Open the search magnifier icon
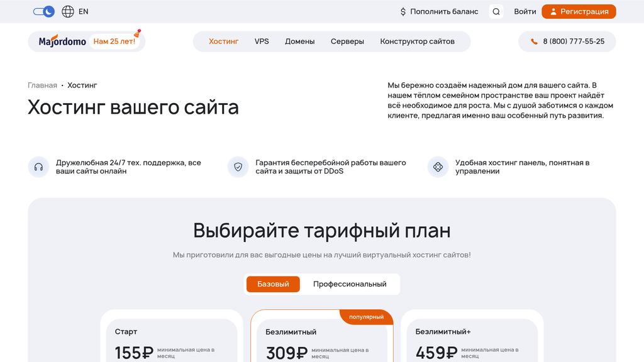This screenshot has height=362, width=644. [496, 11]
